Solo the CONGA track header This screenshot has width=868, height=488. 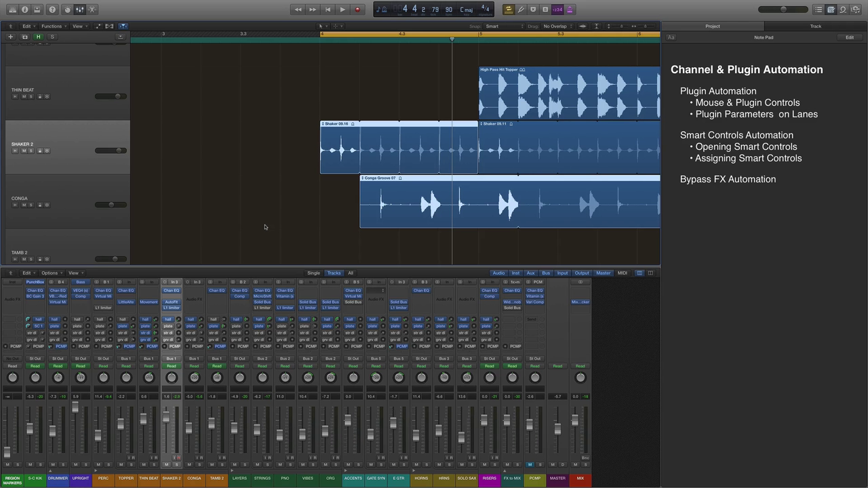(x=31, y=205)
